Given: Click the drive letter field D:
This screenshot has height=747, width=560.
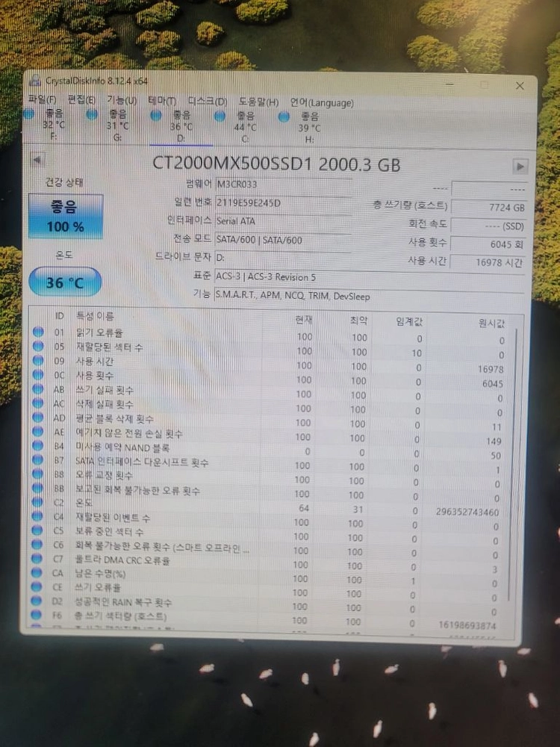Looking at the screenshot, I should click(x=283, y=258).
